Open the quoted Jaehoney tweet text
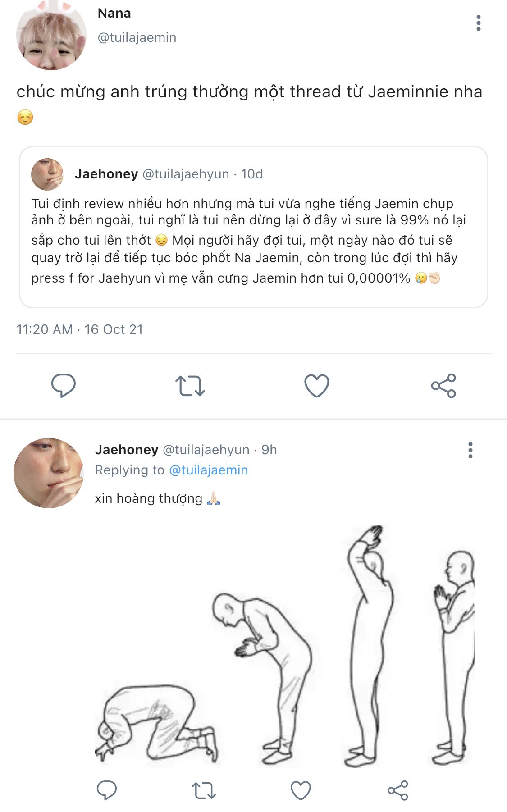This screenshot has height=812, width=507. coord(248,241)
